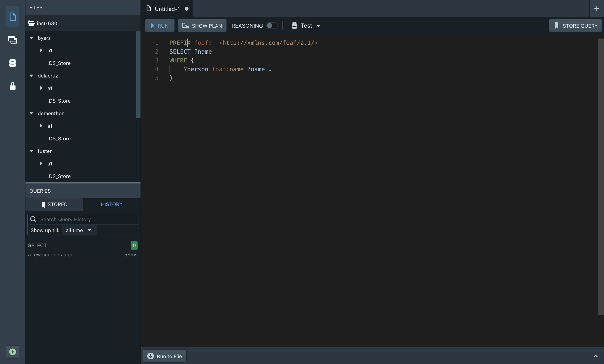Expand a1 under dementhon

click(x=41, y=126)
